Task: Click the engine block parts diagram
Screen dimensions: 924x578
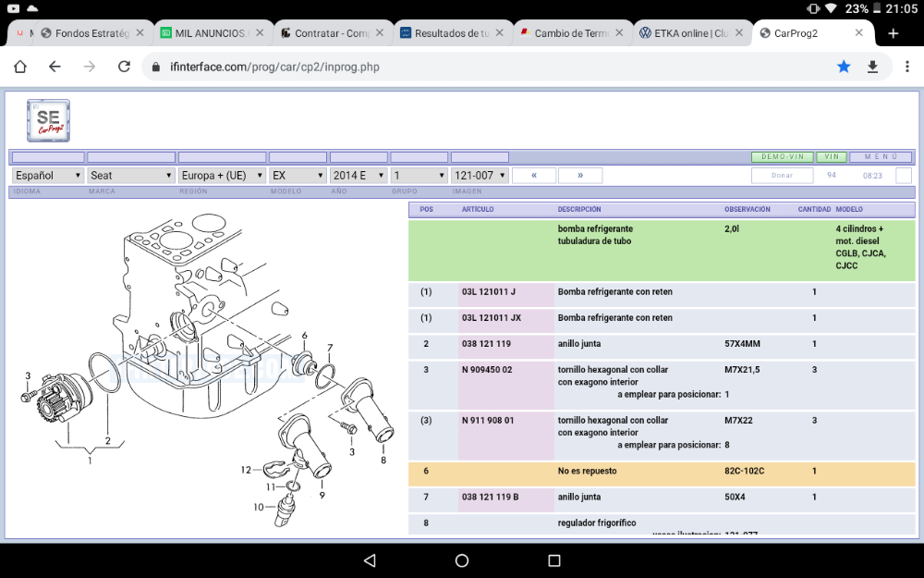Action: (206, 369)
